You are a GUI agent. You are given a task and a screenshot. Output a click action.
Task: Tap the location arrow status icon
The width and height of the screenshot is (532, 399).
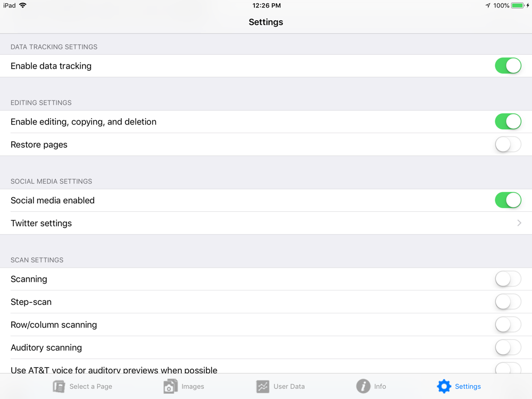click(x=487, y=5)
